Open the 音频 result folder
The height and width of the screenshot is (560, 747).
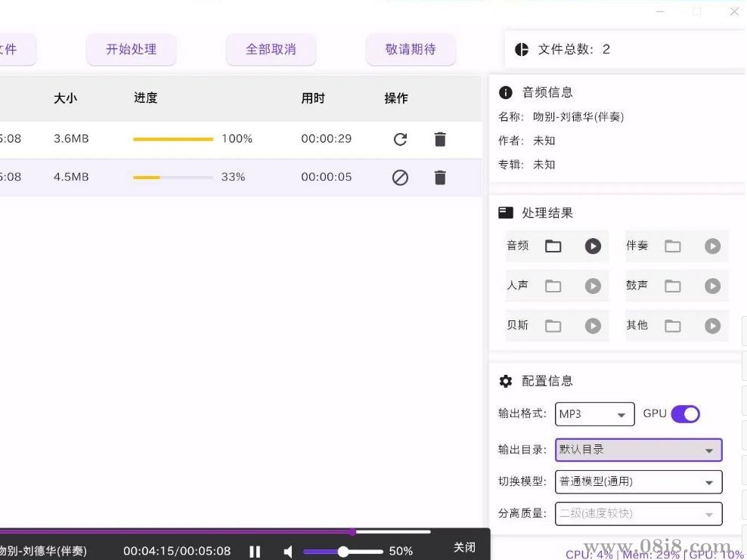pyautogui.click(x=553, y=246)
